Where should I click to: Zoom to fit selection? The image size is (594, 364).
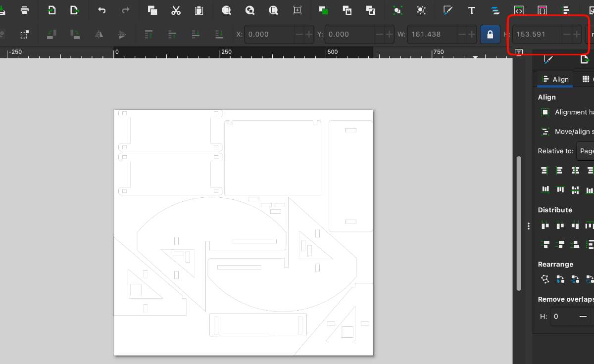point(227,10)
